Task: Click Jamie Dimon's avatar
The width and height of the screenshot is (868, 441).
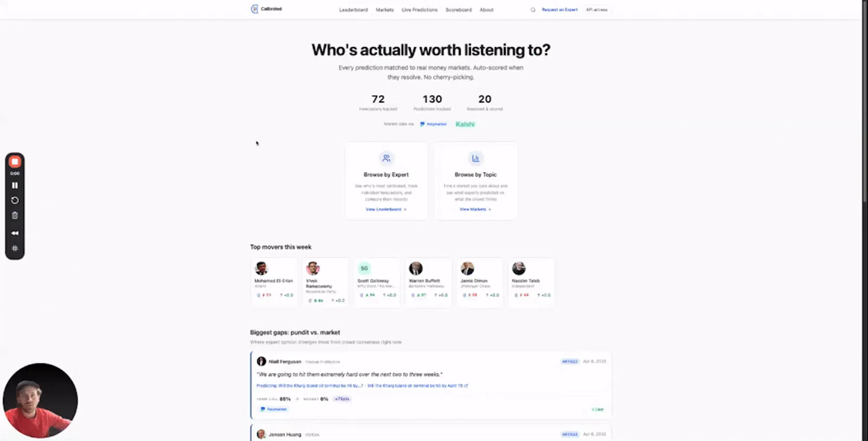Action: (467, 269)
